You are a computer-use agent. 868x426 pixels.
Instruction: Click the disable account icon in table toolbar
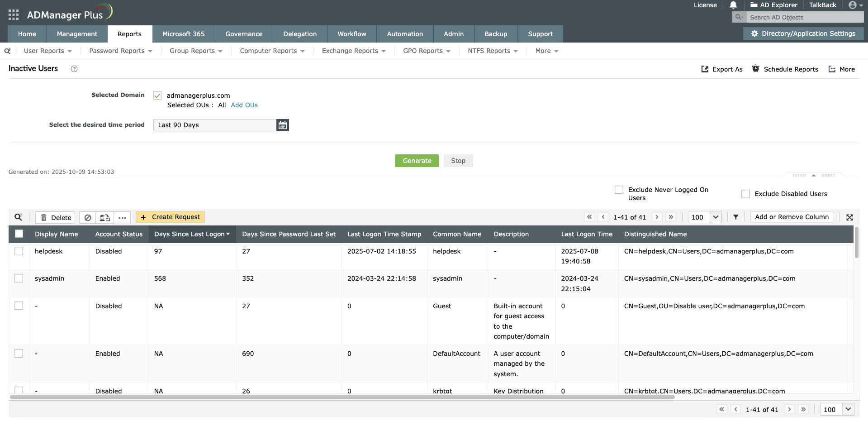(x=87, y=217)
